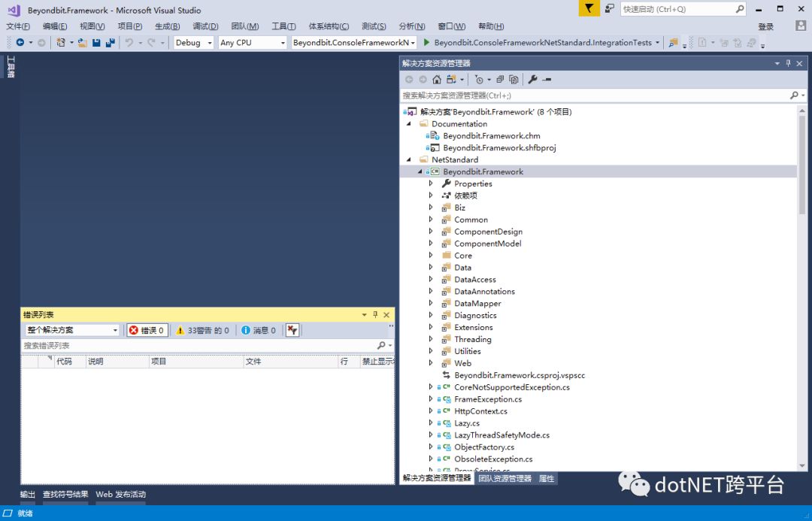Open the Any CPU platform dropdown
Image resolution: width=812 pixels, height=521 pixels.
(x=252, y=42)
